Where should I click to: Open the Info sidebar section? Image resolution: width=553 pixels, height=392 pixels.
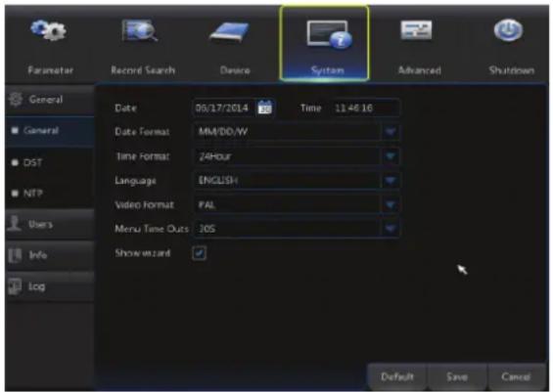tap(49, 255)
